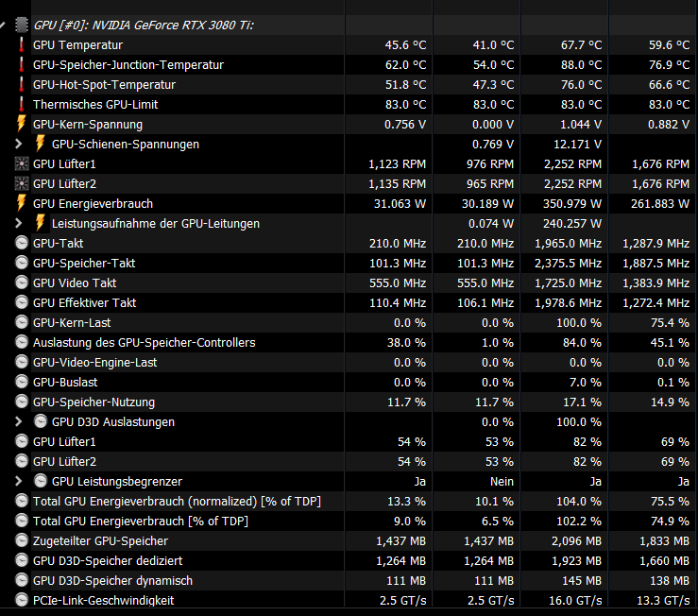The image size is (698, 616).
Task: Click gauge icon of Total GPU Energieverbrauch (normalized)
Action: (x=22, y=501)
